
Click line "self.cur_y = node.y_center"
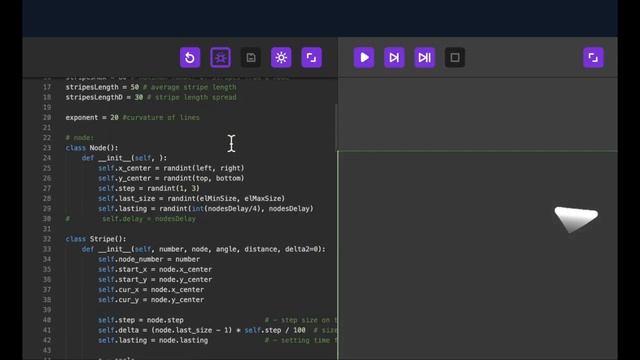[151, 300]
